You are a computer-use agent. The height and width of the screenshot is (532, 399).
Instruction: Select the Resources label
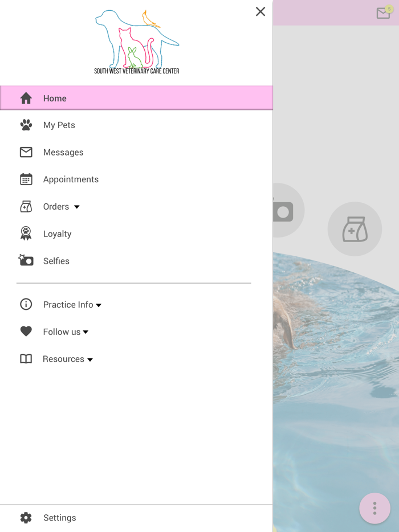pos(63,359)
